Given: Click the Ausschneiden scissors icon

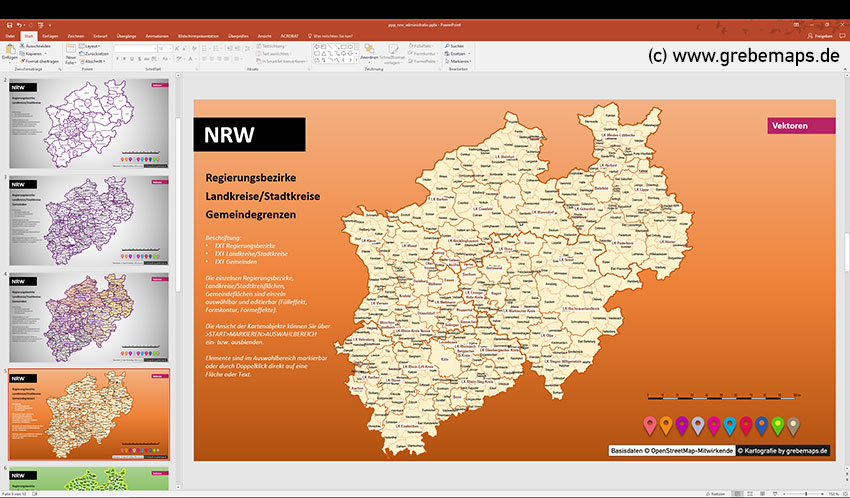Looking at the screenshot, I should tap(23, 45).
